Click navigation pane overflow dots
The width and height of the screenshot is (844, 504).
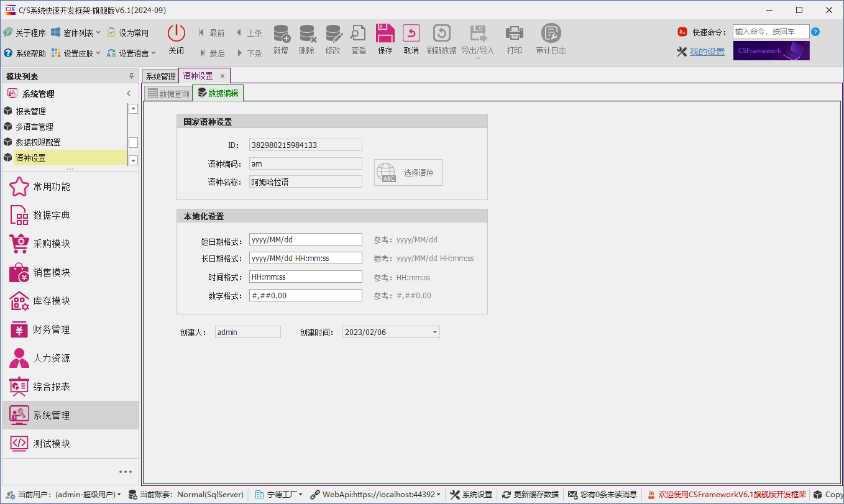pos(126,472)
